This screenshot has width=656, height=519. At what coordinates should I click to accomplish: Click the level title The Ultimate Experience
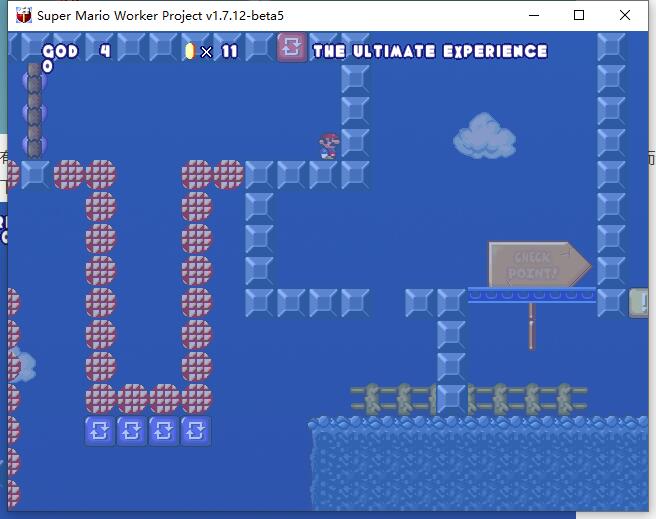pos(430,51)
